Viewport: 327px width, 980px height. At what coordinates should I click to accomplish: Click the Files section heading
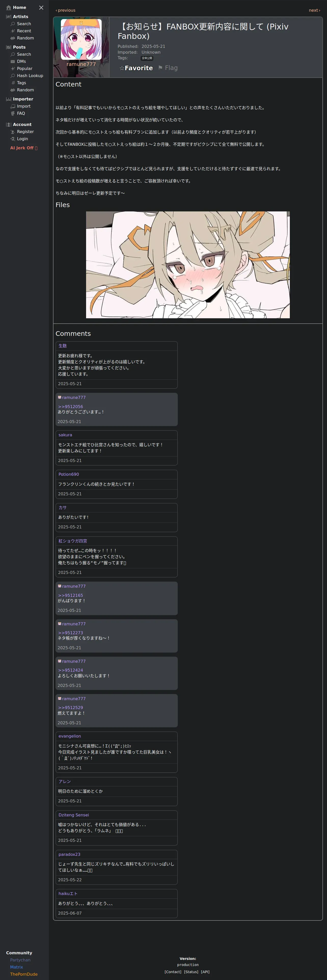click(62, 205)
